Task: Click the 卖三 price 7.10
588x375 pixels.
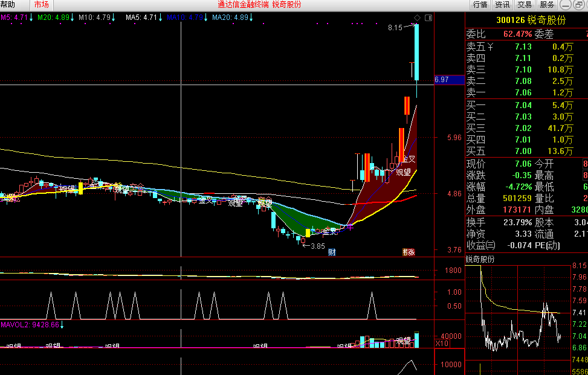Action: 523,69
